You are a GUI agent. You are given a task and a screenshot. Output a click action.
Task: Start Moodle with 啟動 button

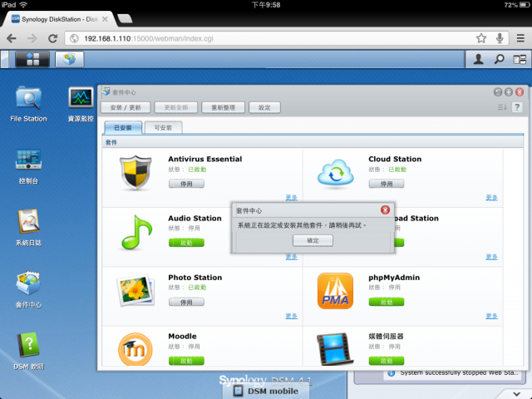click(186, 361)
